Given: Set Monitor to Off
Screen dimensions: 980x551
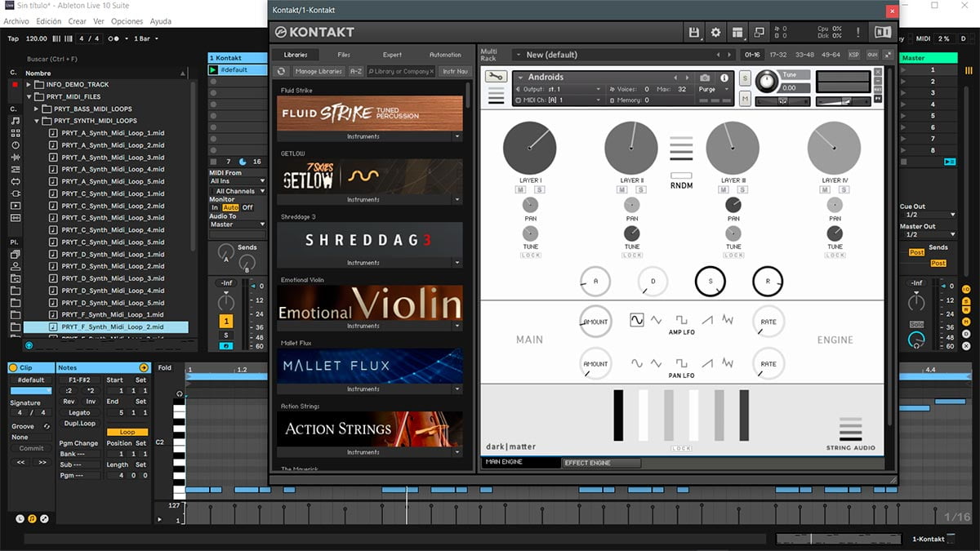Looking at the screenshot, I should pyautogui.click(x=247, y=207).
